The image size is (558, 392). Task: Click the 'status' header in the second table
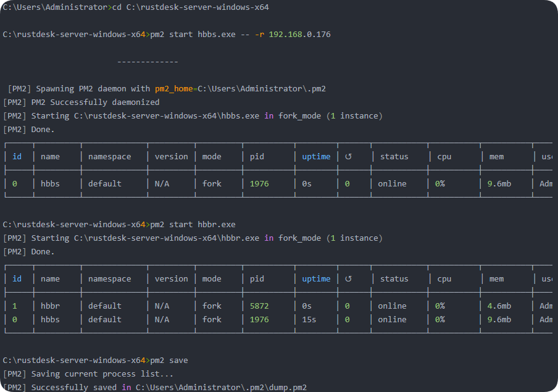(x=394, y=279)
